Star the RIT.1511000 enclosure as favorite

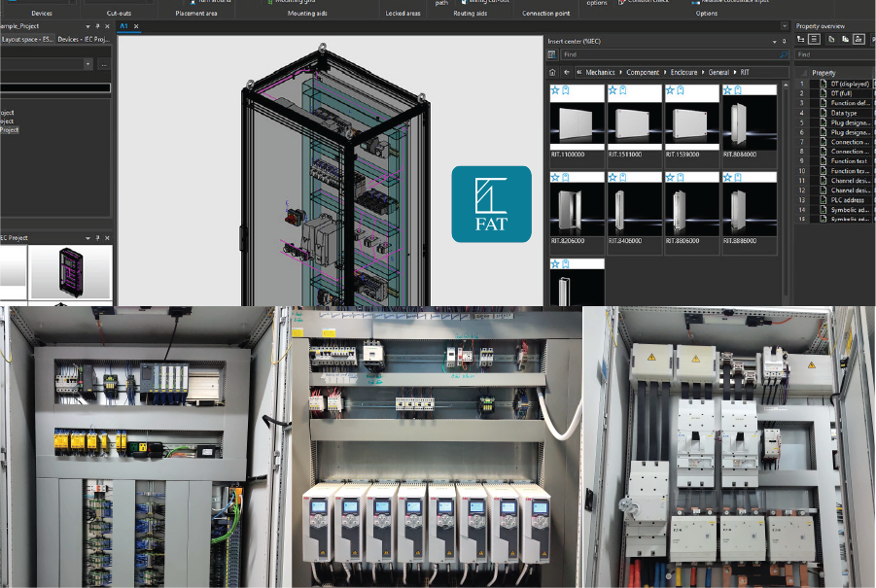pos(613,90)
